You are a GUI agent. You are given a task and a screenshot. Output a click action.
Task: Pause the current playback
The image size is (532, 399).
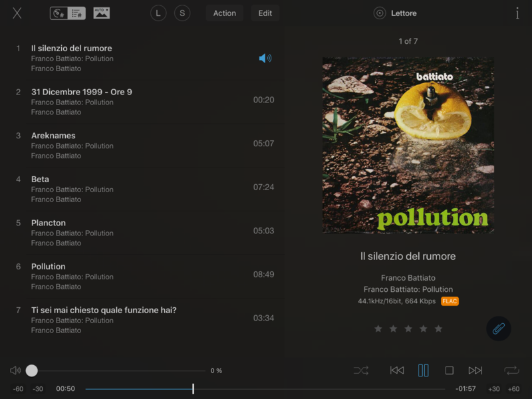point(423,370)
